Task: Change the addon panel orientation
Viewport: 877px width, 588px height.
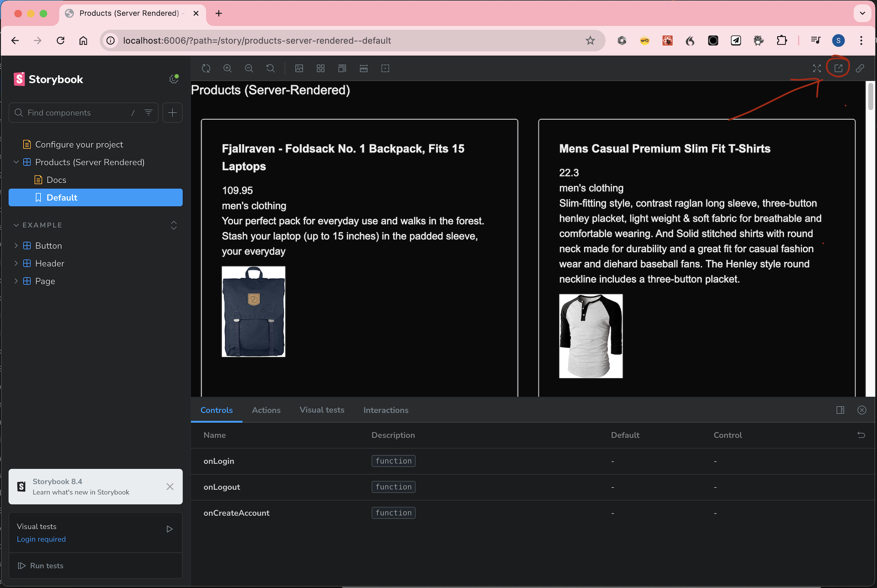Action: pyautogui.click(x=840, y=410)
